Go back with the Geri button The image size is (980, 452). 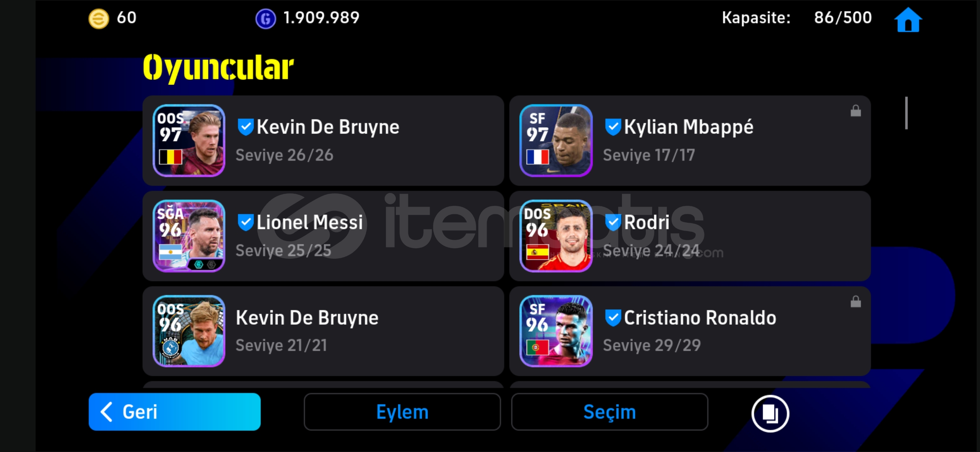point(174,412)
